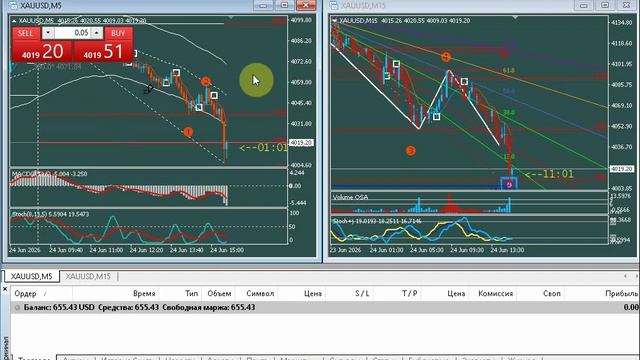Click the 61.8 Fibonacci level label

click(x=508, y=71)
